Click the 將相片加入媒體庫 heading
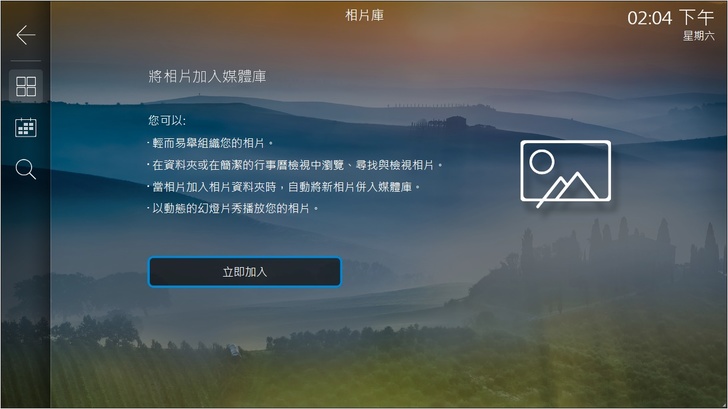 click(x=207, y=76)
